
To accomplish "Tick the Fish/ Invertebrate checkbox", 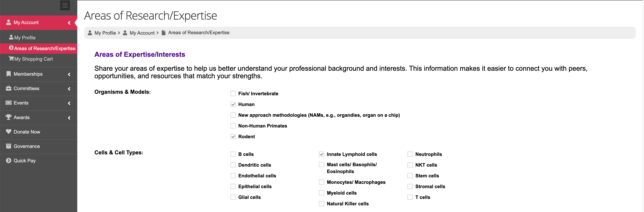I will [x=233, y=94].
